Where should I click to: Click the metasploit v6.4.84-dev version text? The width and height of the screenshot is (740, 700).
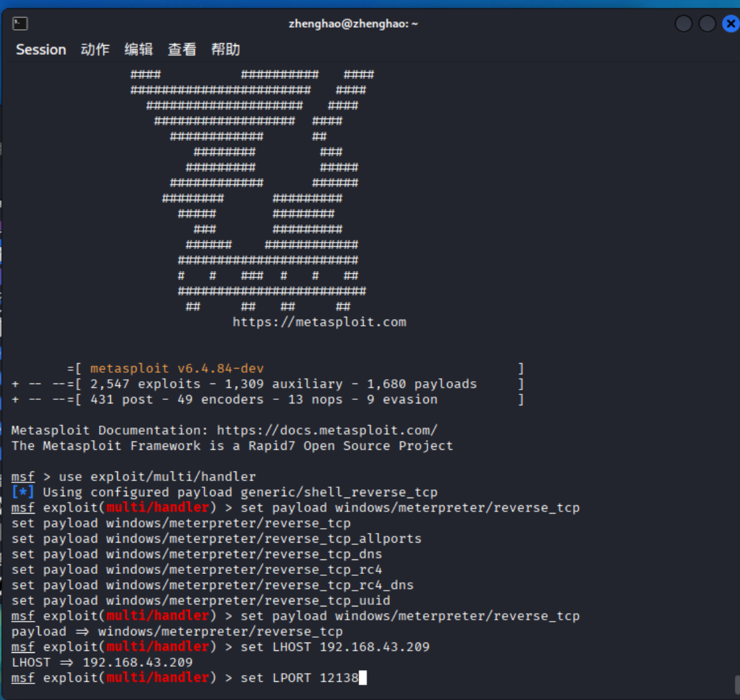click(x=177, y=369)
